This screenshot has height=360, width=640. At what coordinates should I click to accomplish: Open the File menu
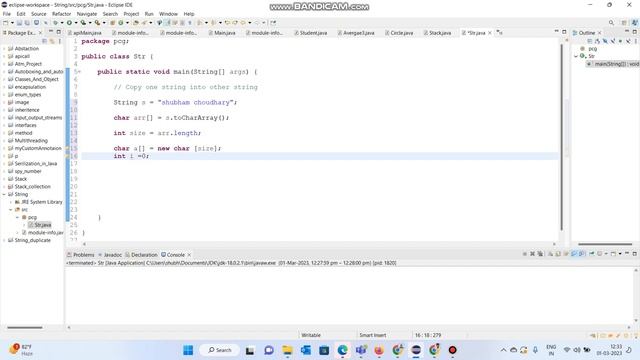(7, 14)
